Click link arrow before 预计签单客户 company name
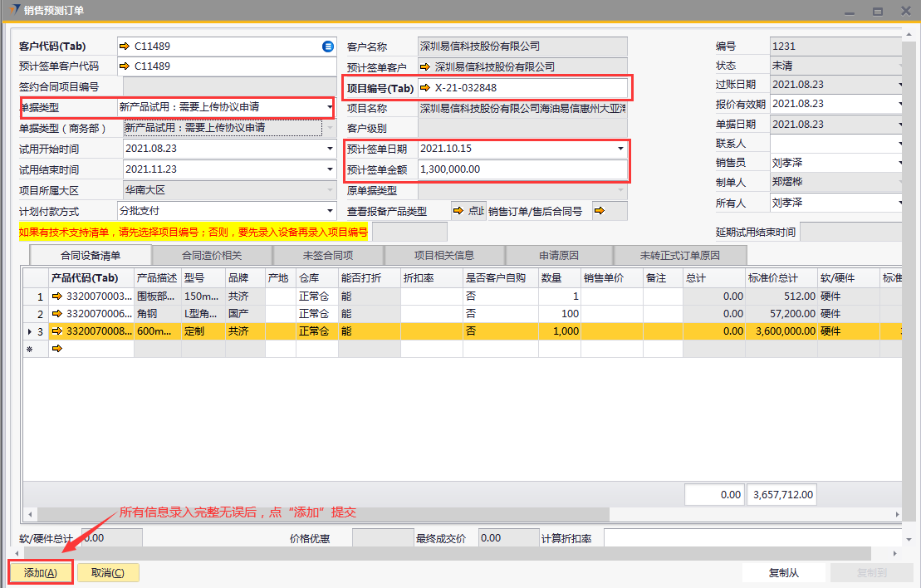Screen dimensions: 921x588 coord(425,66)
